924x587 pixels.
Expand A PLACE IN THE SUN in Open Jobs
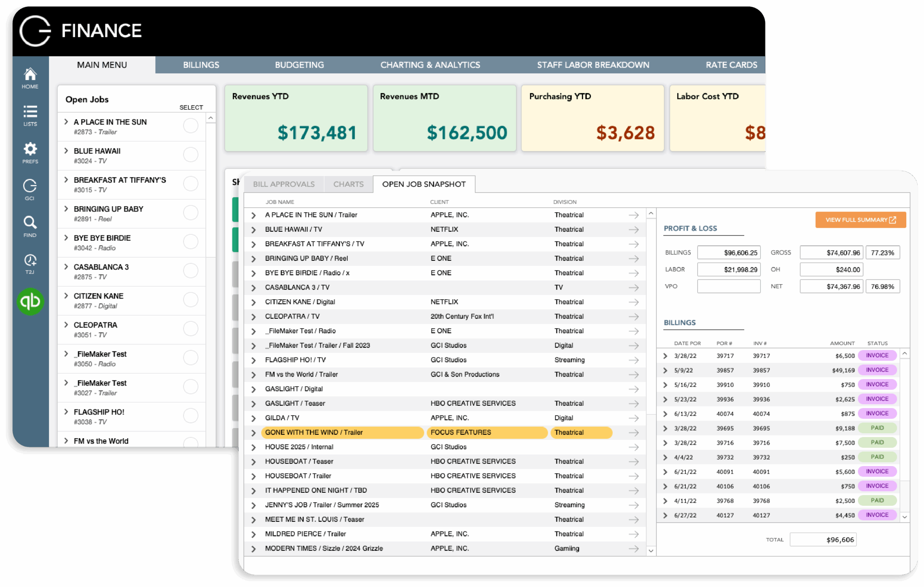click(66, 122)
